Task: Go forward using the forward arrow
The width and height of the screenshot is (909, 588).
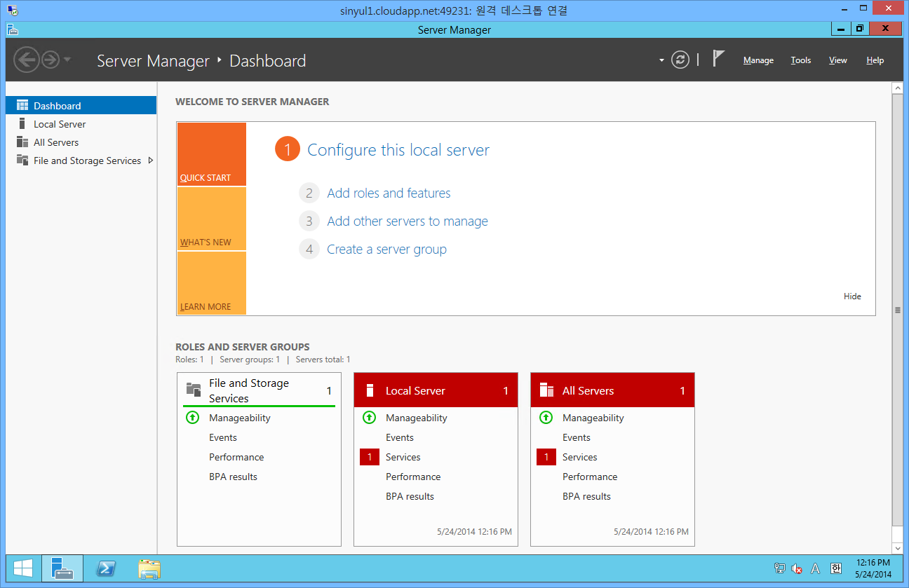Action: point(50,60)
